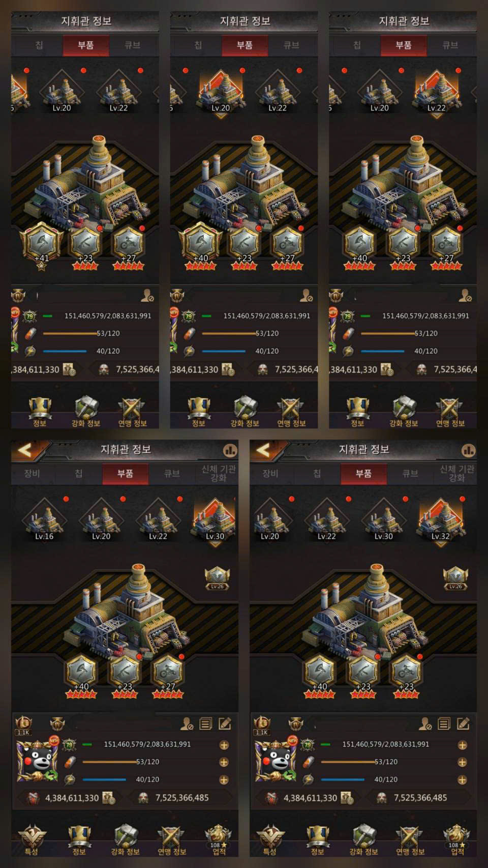Tap the Lv.26 badge in the Lv.32 panel
488x868 pixels.
pyautogui.click(x=455, y=578)
